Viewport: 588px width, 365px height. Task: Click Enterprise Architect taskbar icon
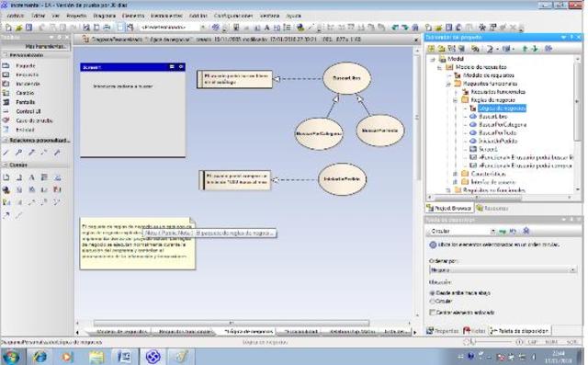point(153,357)
